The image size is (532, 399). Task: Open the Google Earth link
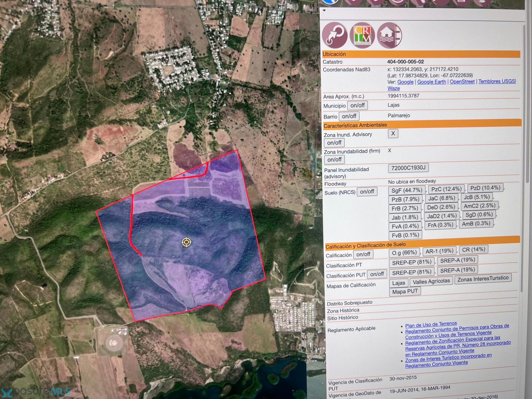(x=431, y=82)
